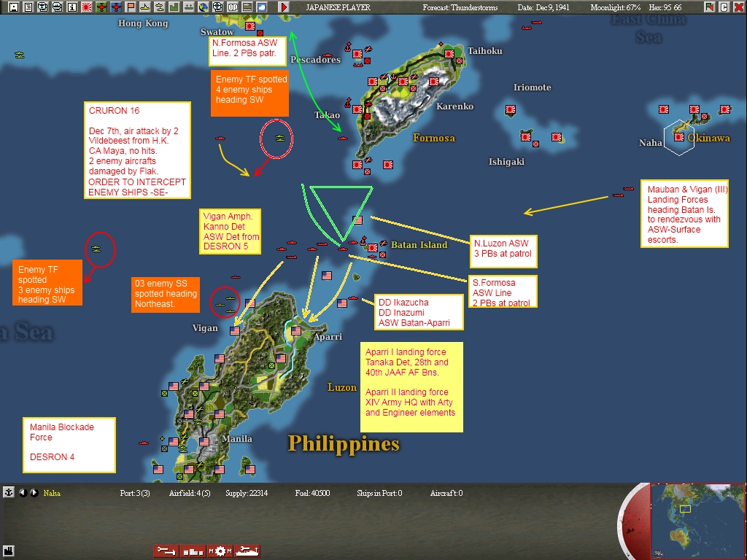Click the globe map icon in toolbar
This screenshot has height=560, width=747.
[204, 7]
